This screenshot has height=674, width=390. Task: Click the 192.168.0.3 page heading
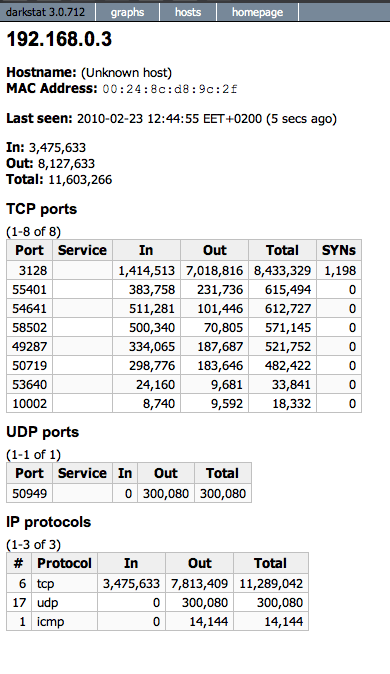coord(59,40)
